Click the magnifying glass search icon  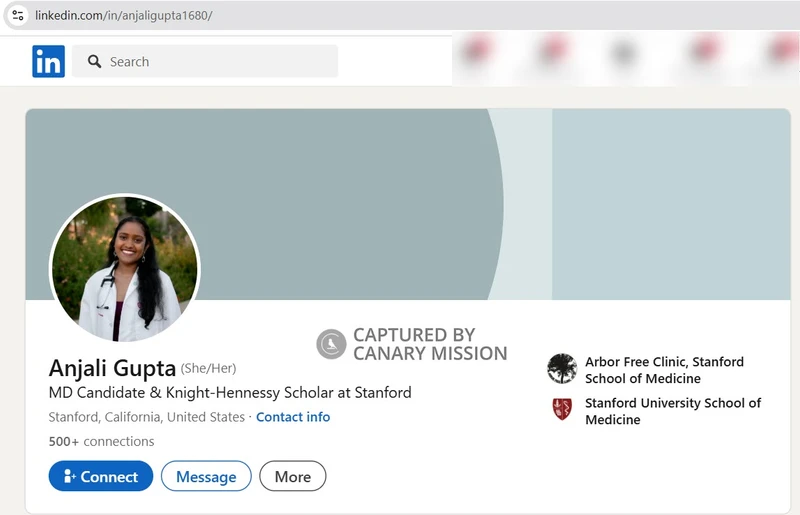[x=94, y=62]
